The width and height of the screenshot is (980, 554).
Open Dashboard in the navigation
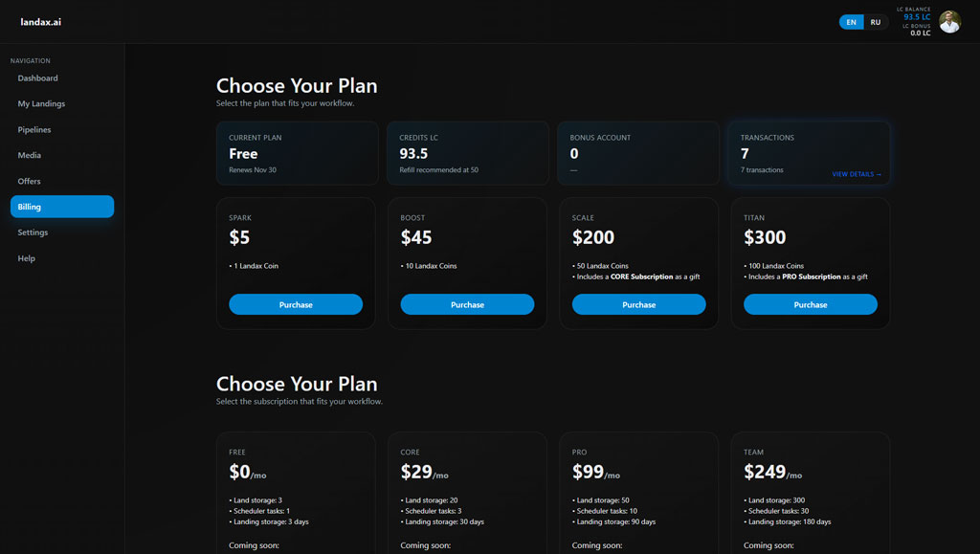[x=37, y=78]
